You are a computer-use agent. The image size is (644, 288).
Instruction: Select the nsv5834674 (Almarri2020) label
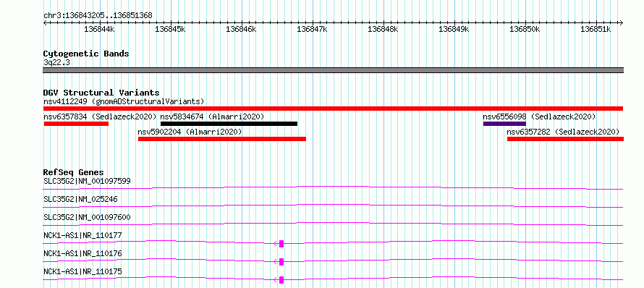[x=212, y=117]
